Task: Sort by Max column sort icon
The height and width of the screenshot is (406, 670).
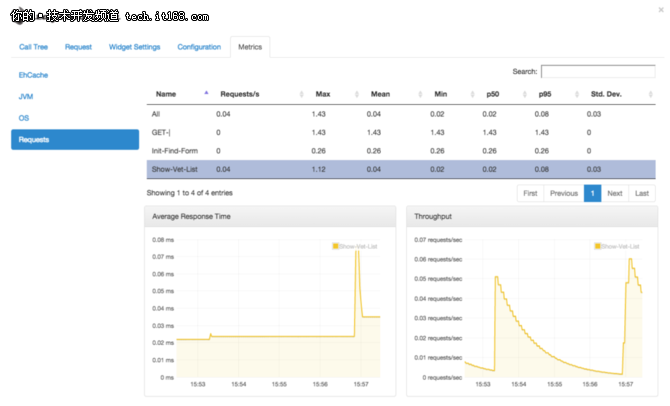Action: point(357,94)
